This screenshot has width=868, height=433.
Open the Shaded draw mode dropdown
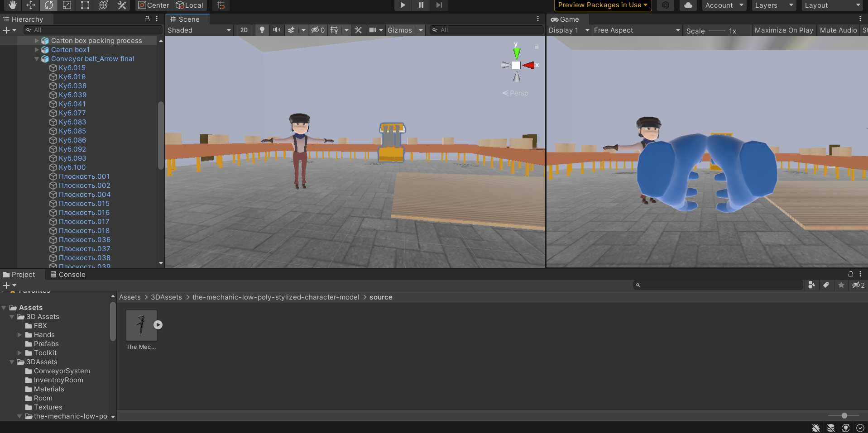click(x=199, y=30)
